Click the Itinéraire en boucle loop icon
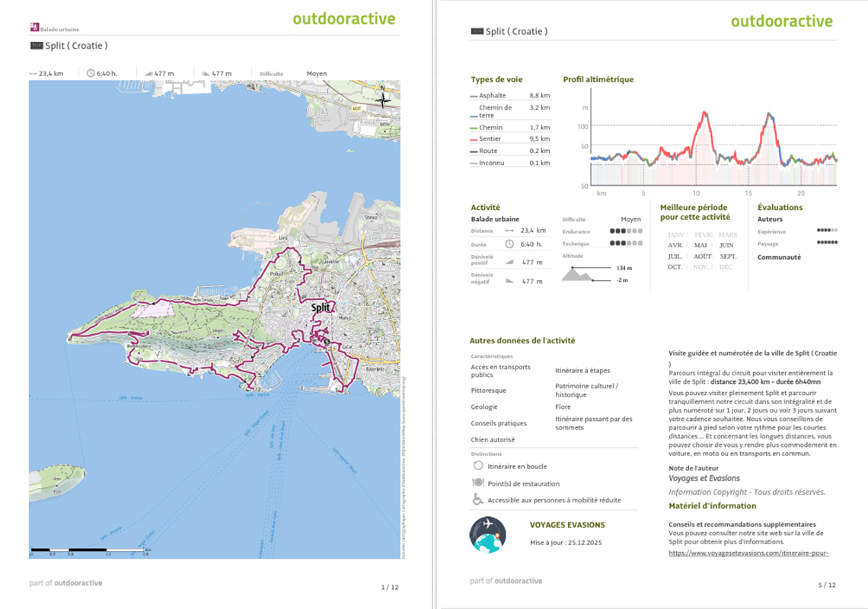This screenshot has height=609, width=868. 478,465
